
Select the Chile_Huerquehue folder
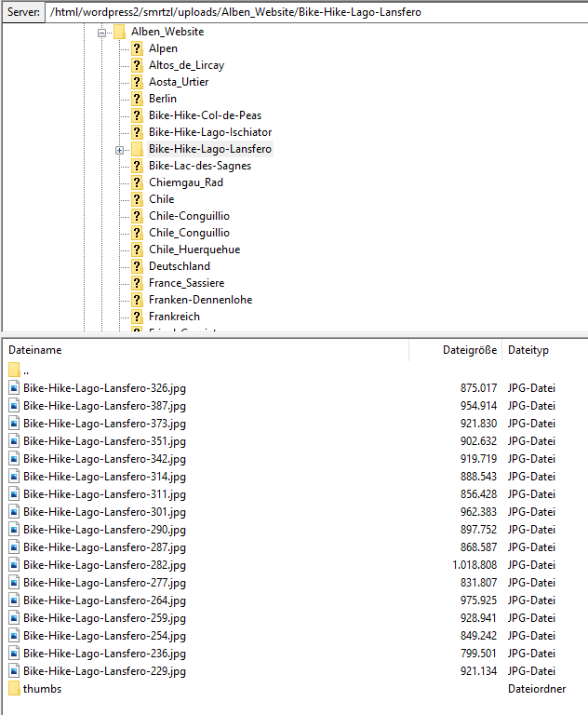194,250
